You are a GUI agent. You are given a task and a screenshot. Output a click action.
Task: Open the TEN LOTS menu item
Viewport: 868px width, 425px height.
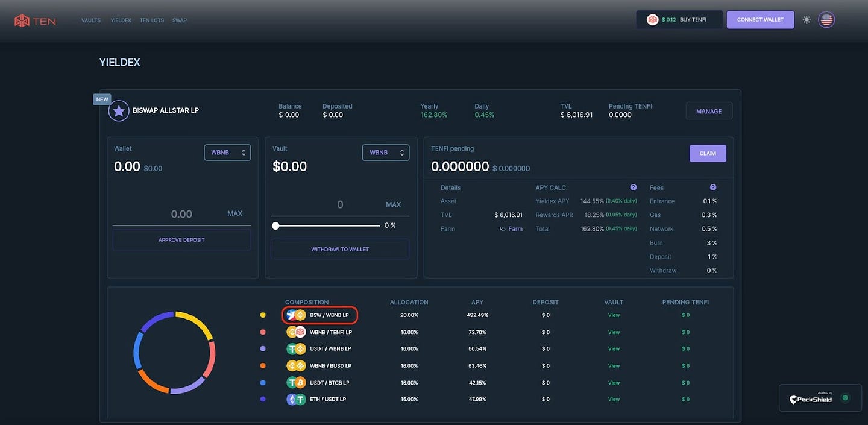151,20
